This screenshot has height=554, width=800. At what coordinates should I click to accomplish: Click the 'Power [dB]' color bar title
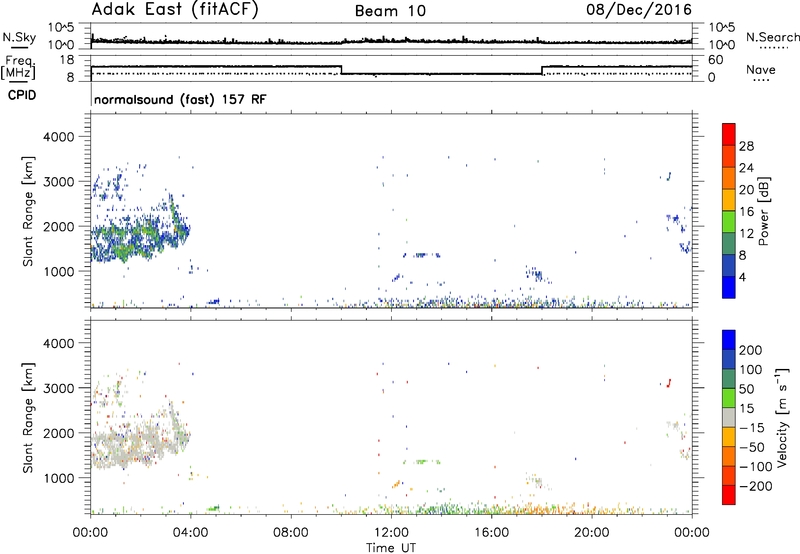click(764, 211)
